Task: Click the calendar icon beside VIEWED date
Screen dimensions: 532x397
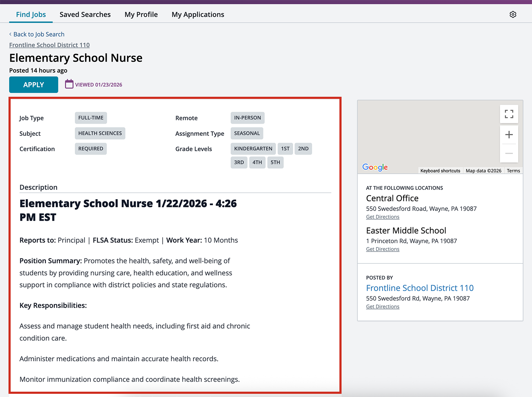Action: coord(69,84)
